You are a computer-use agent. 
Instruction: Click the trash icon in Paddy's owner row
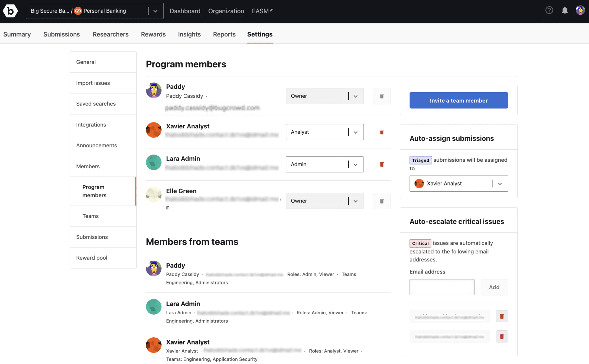382,96
